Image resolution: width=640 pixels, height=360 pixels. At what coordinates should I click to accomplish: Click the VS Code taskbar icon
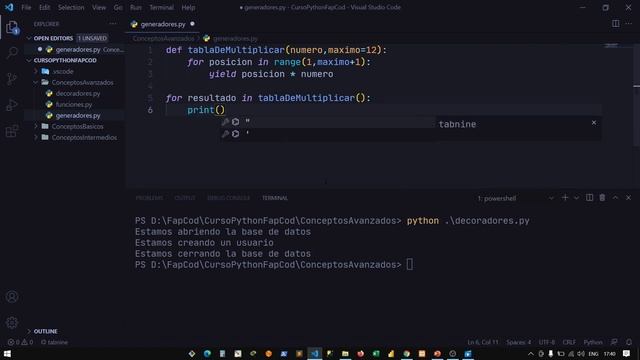click(314, 353)
